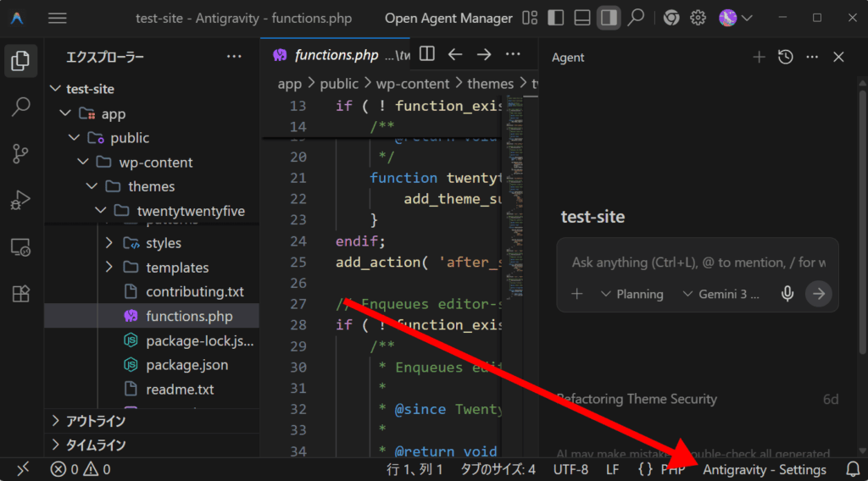This screenshot has width=868, height=481.
Task: Open the Extensions view icon
Action: tap(21, 294)
